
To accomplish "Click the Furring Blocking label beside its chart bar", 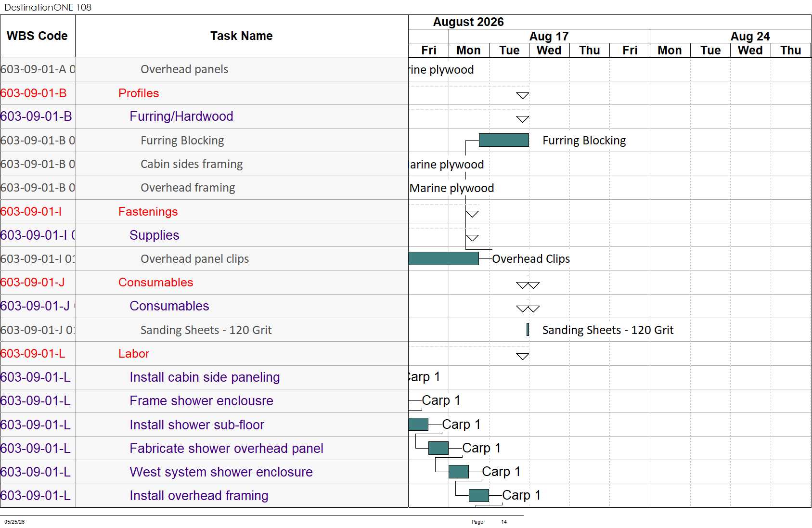I will (x=584, y=141).
